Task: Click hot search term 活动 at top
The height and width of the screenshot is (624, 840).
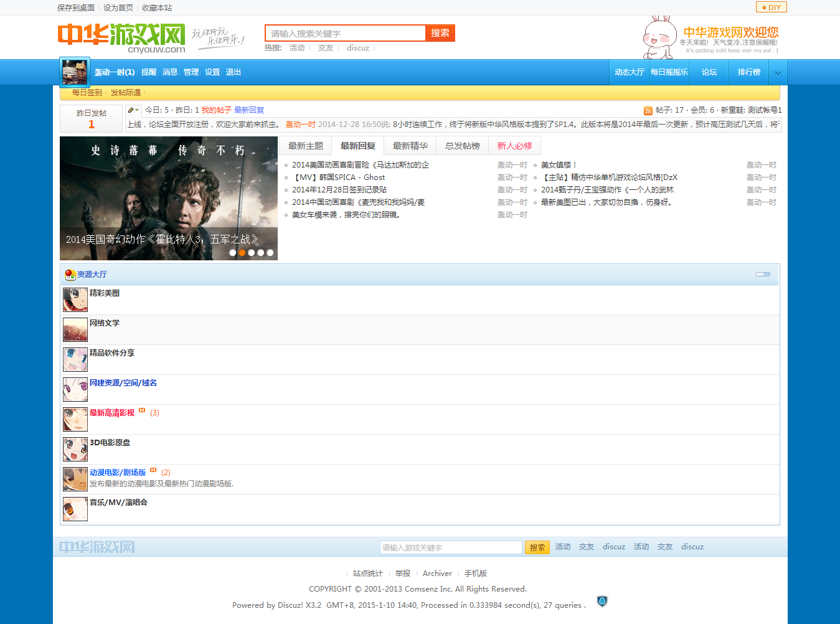Action: pyautogui.click(x=297, y=48)
